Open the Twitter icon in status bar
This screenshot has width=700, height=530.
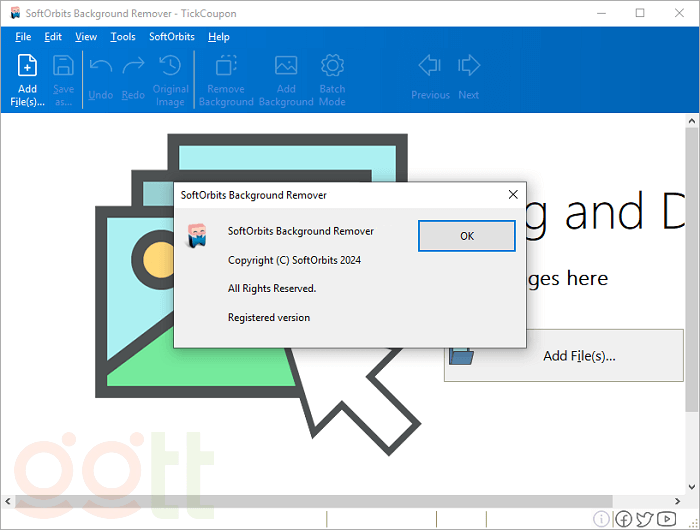(645, 519)
